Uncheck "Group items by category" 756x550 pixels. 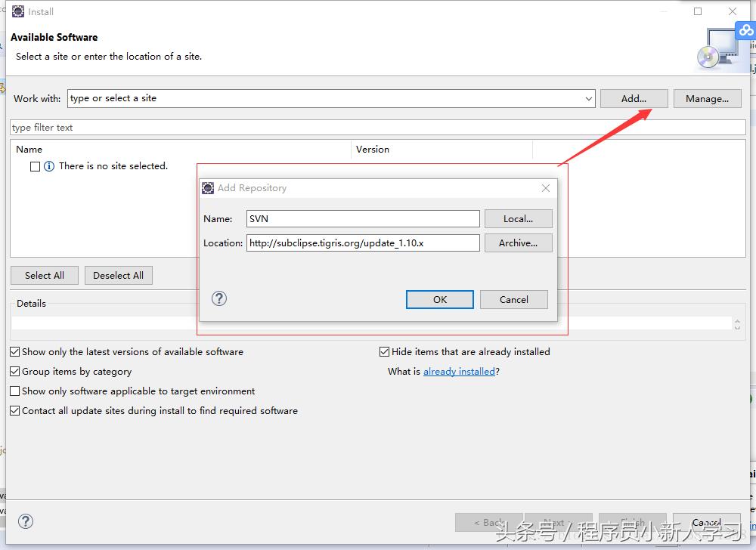point(14,372)
